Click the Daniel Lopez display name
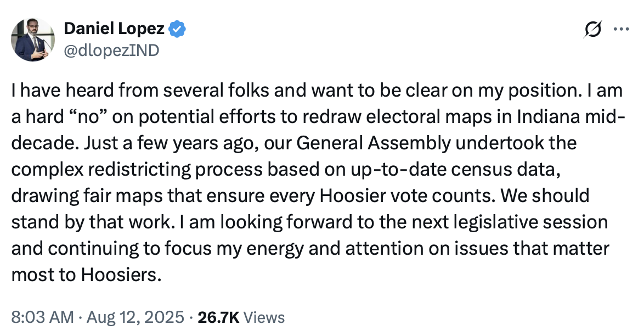 click(x=115, y=29)
